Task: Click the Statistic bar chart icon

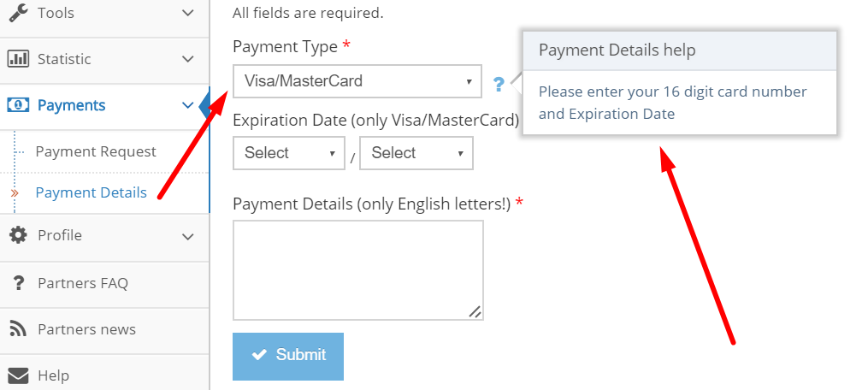Action: click(18, 59)
